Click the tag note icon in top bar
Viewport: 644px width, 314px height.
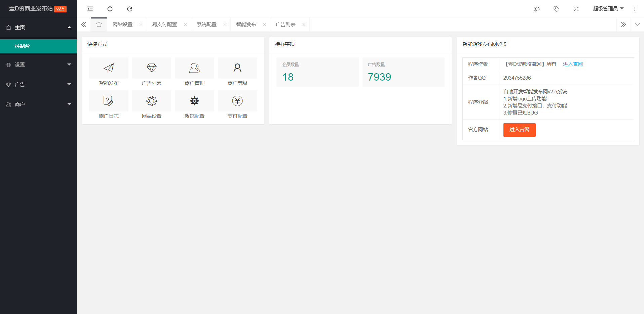[x=557, y=9]
